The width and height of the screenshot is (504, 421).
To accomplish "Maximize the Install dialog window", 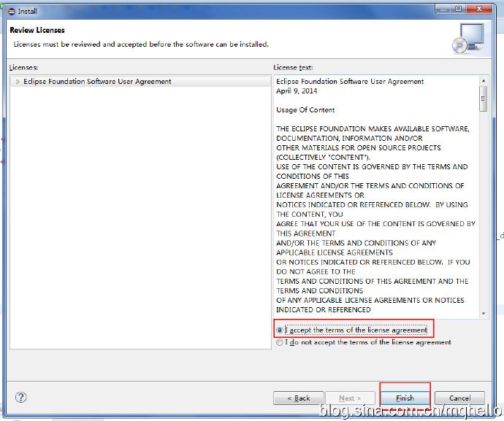I will pos(458,9).
